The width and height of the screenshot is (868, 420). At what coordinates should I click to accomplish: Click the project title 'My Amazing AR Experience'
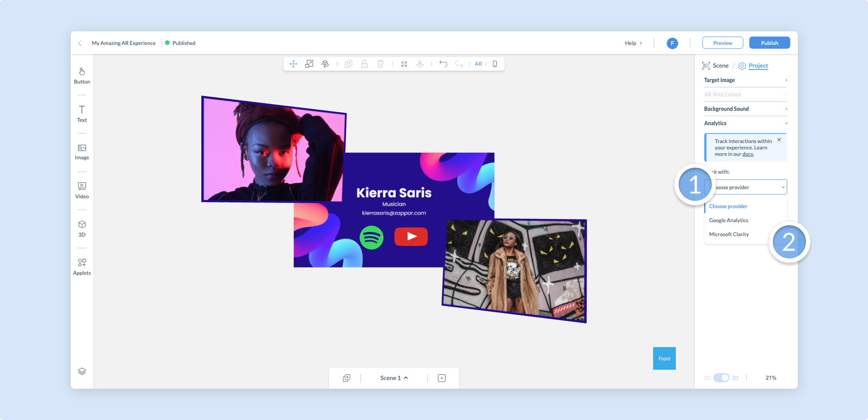click(124, 43)
